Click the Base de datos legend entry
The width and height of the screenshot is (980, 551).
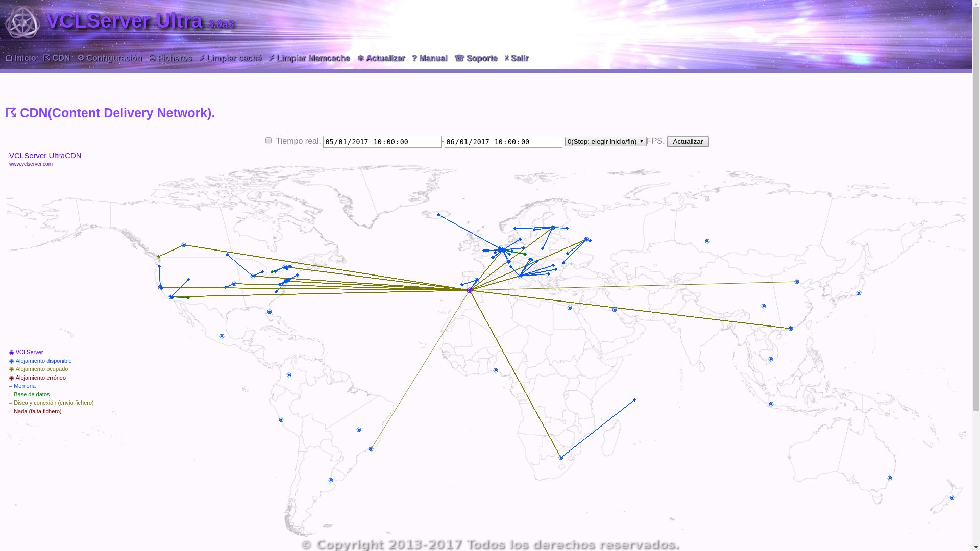tap(30, 394)
